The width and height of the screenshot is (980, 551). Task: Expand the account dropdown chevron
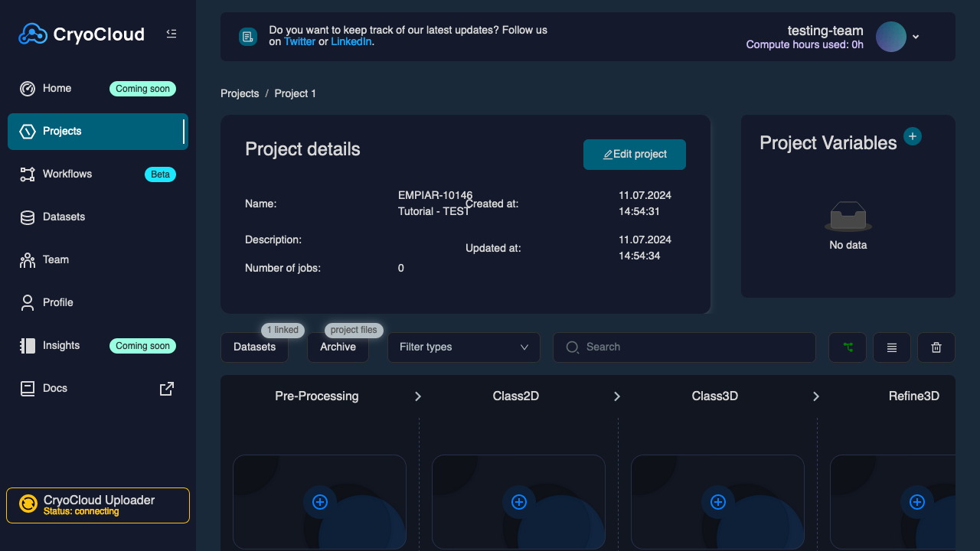pos(916,37)
